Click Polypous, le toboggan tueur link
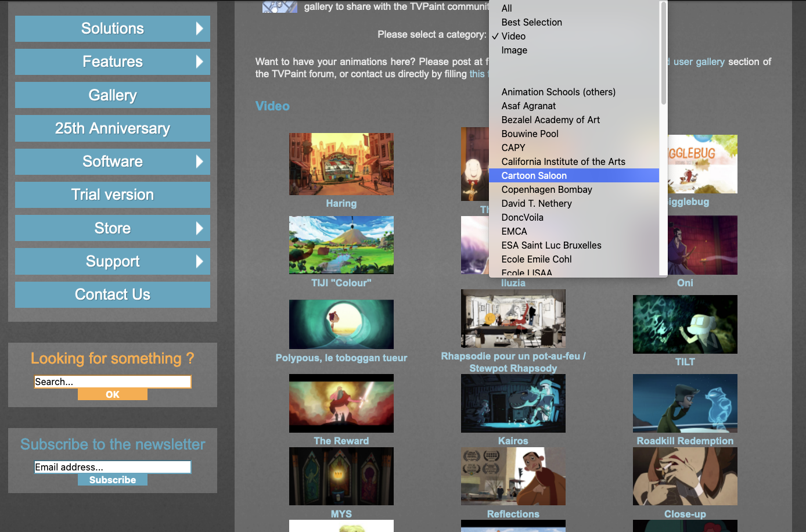806x532 pixels. coord(341,358)
